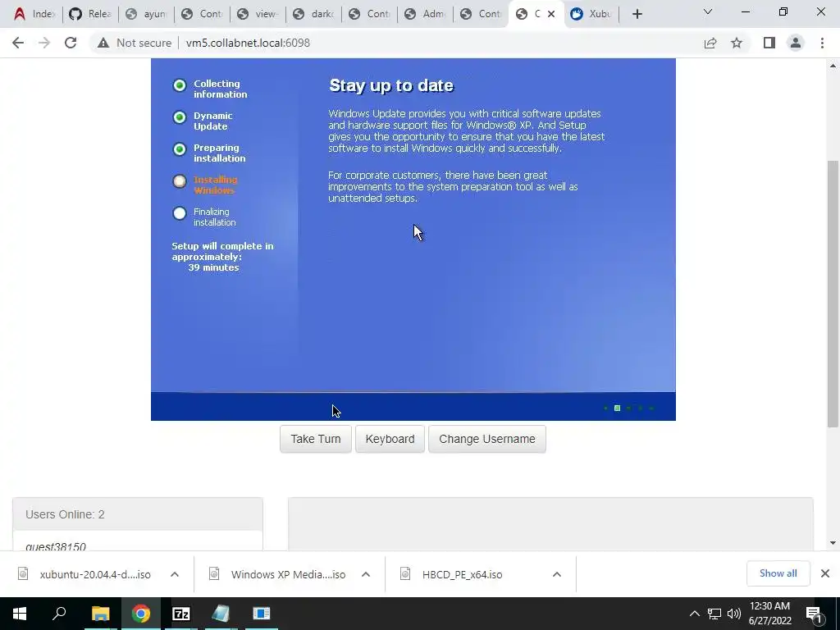Open the xubuntu ISO download item
Viewport: 840px width, 630px height.
coord(84,574)
